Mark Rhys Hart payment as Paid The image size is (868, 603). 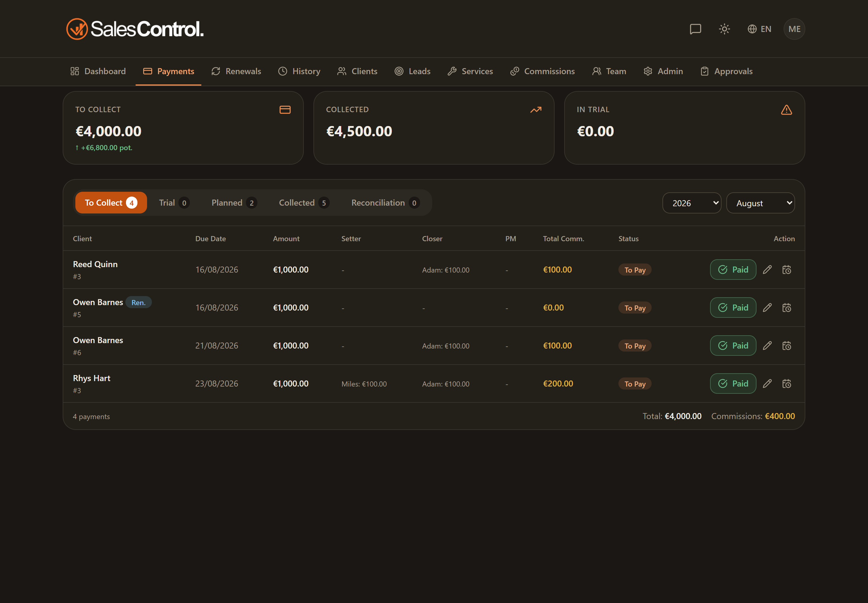click(x=733, y=384)
